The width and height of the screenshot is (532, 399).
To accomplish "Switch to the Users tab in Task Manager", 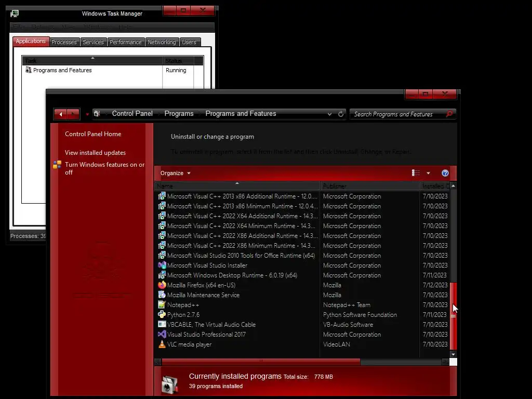I will click(x=189, y=42).
